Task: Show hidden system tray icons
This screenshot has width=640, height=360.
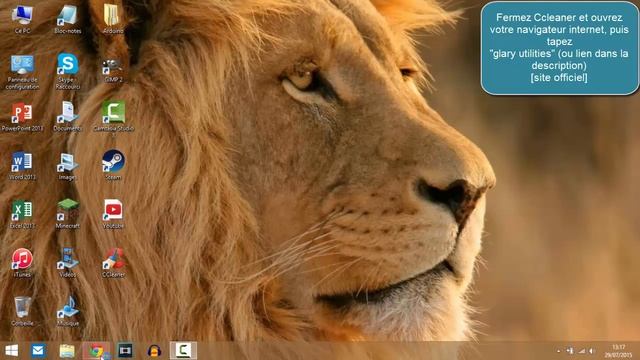Action: [x=558, y=351]
